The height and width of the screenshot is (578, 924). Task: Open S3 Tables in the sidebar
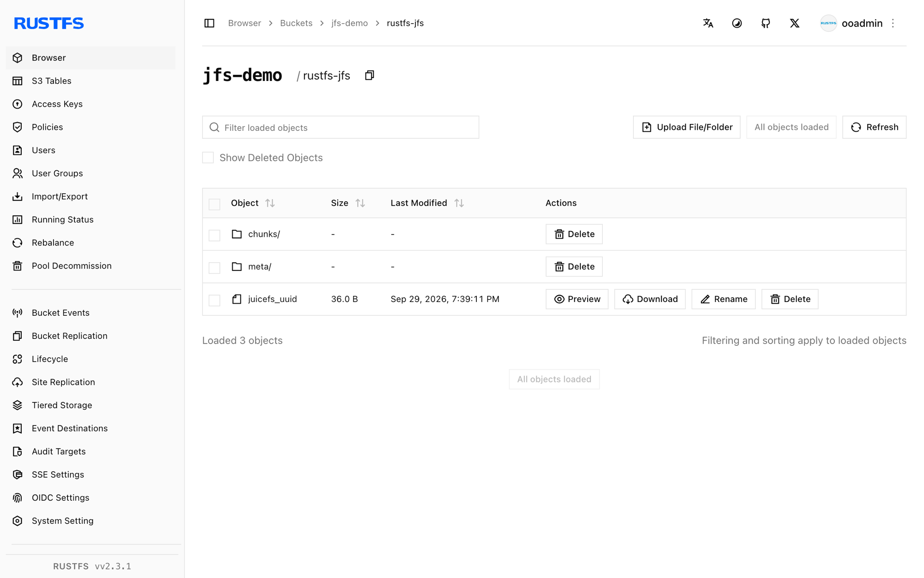tap(91, 81)
